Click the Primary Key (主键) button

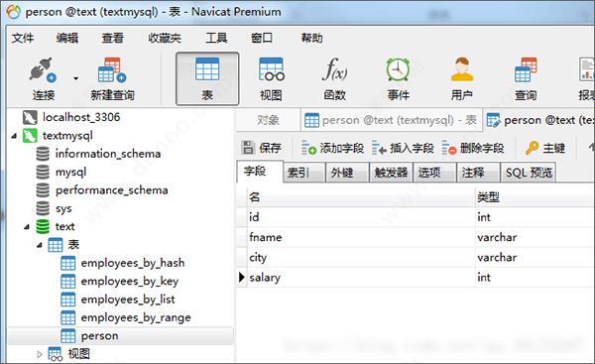coord(545,148)
